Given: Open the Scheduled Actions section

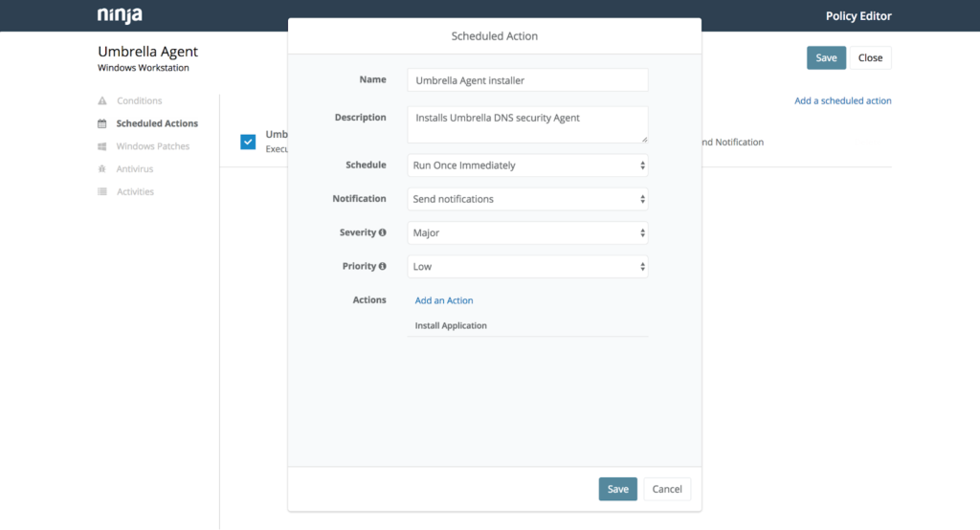Looking at the screenshot, I should click(157, 123).
